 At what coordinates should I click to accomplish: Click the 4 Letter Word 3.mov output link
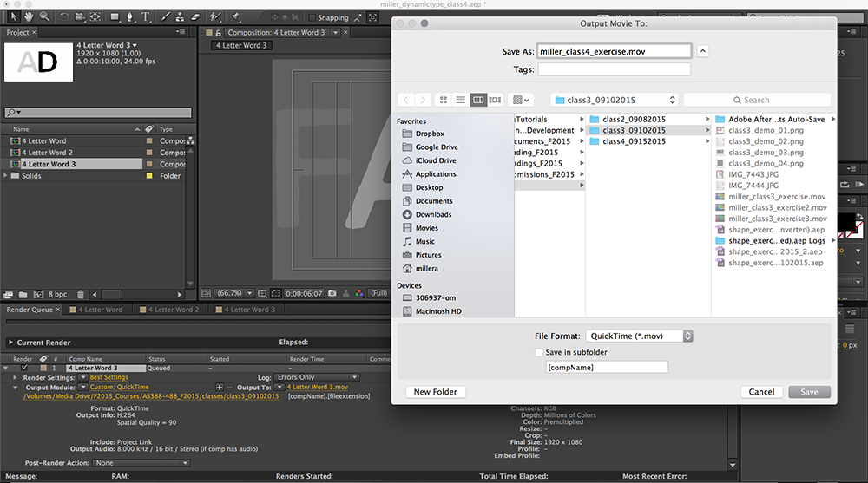pos(317,387)
